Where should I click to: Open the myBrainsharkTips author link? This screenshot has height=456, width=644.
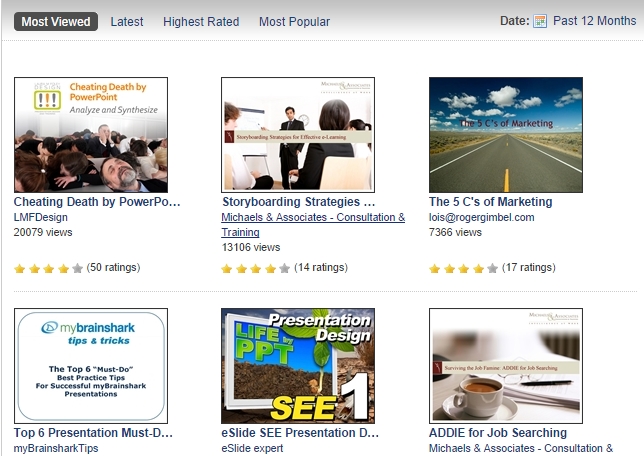tap(56, 448)
